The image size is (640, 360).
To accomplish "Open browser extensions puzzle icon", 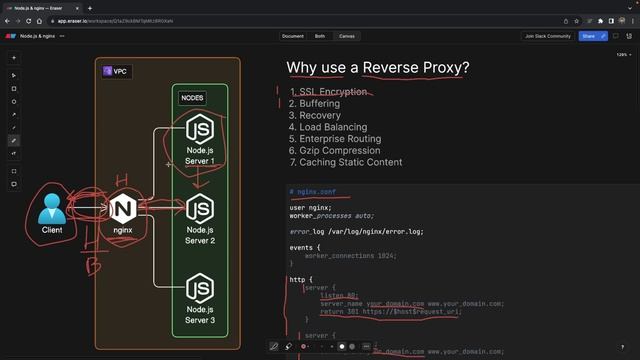I will pyautogui.click(x=600, y=21).
